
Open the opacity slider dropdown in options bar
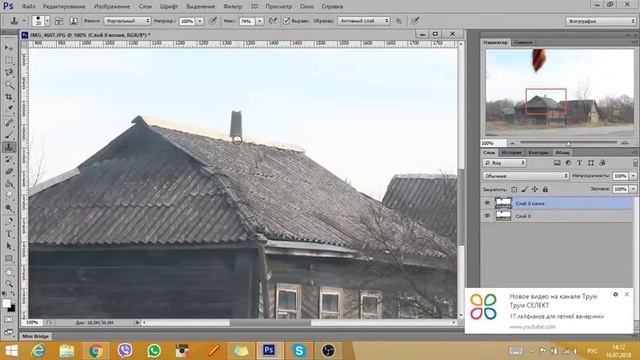pos(200,21)
